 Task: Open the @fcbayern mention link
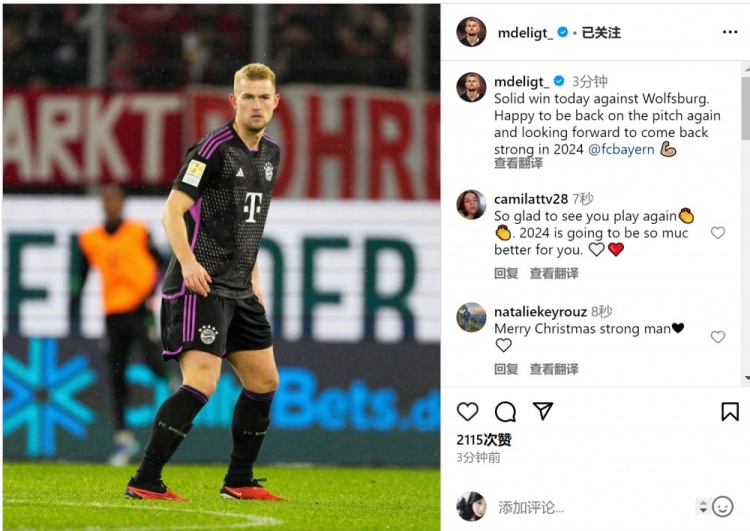click(621, 149)
